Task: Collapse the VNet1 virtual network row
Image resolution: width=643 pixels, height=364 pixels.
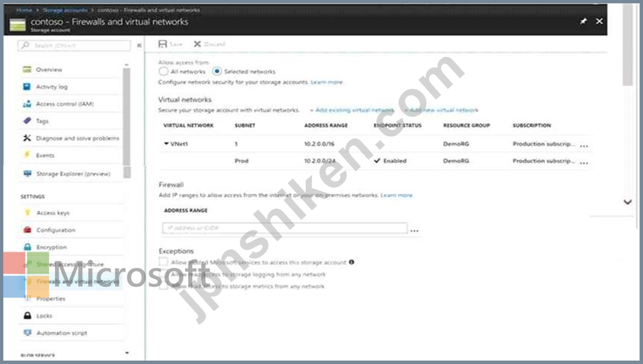Action: pos(166,144)
